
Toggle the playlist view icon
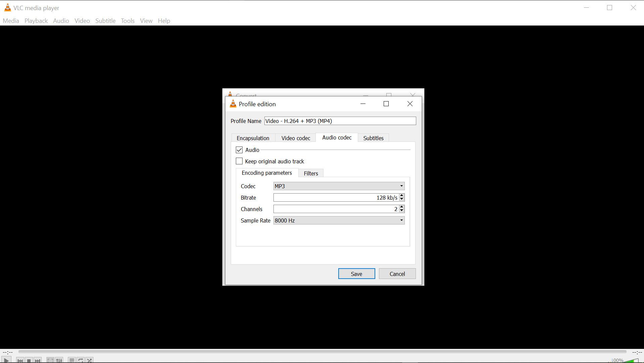[x=72, y=360]
